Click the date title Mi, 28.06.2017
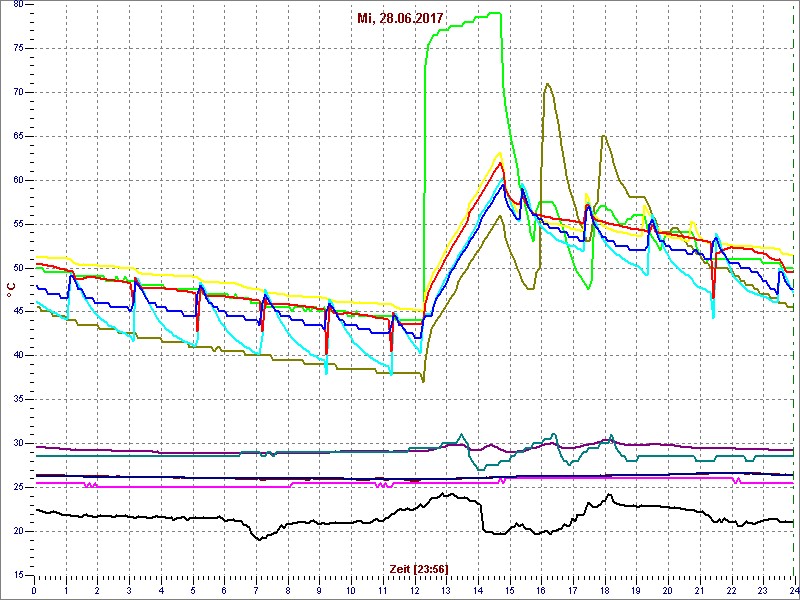Screen dimensions: 800x600 click(x=400, y=19)
